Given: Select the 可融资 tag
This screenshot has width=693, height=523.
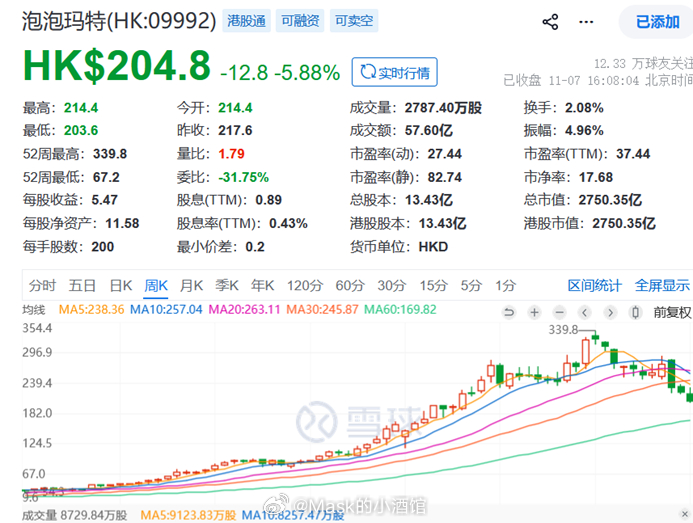Looking at the screenshot, I should coord(300,21).
